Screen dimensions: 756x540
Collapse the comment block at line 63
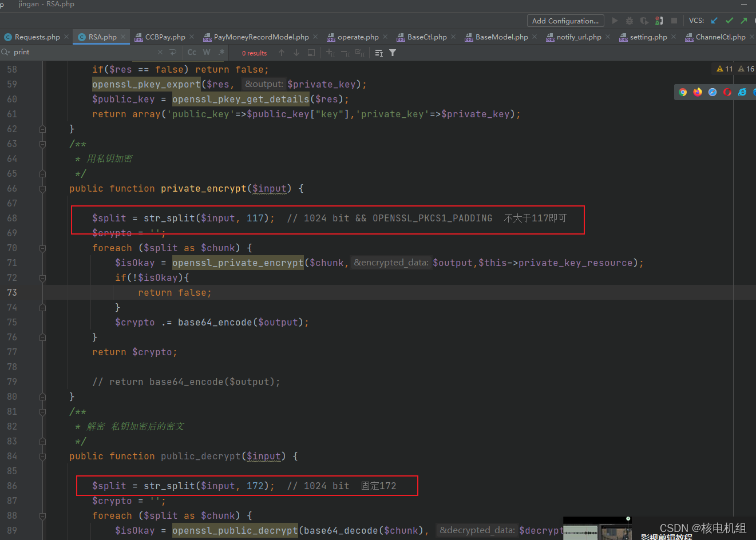42,144
